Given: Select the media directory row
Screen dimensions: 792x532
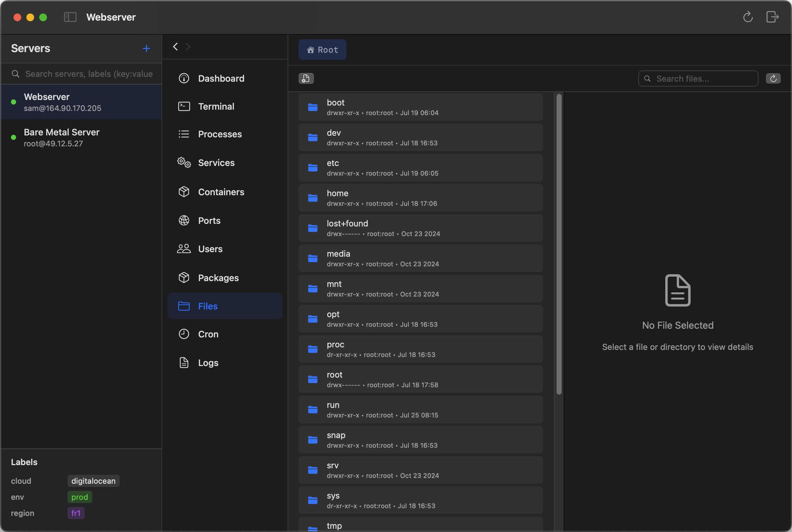Looking at the screenshot, I should [x=420, y=259].
